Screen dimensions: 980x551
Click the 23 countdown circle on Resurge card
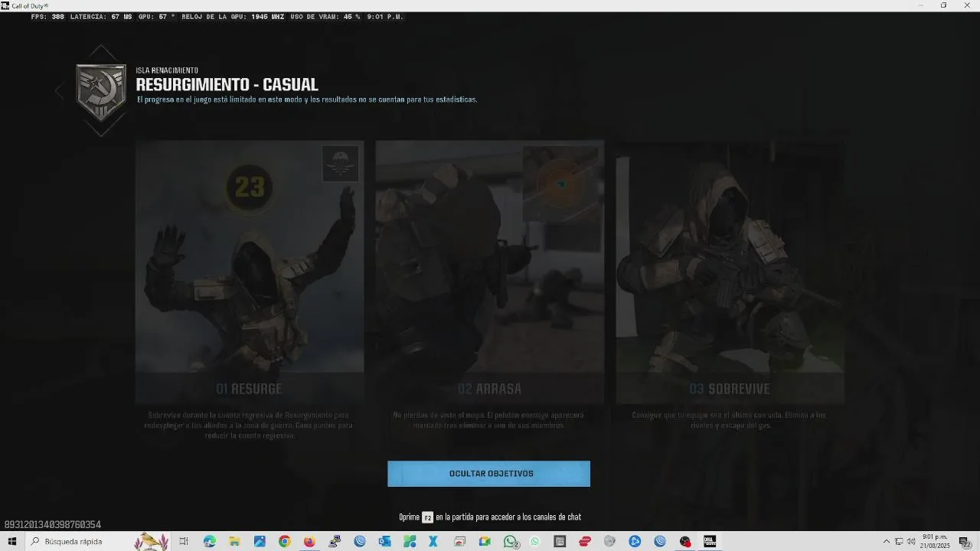pyautogui.click(x=250, y=187)
